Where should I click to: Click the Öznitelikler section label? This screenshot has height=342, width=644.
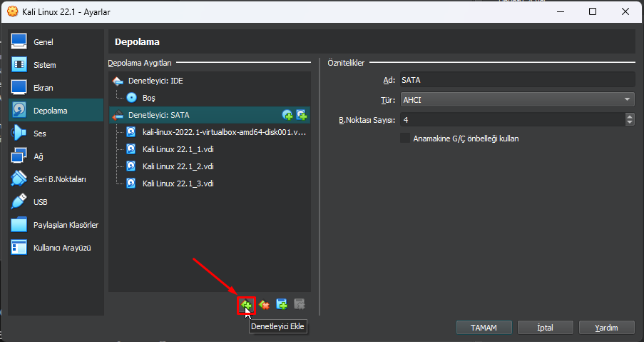[346, 63]
